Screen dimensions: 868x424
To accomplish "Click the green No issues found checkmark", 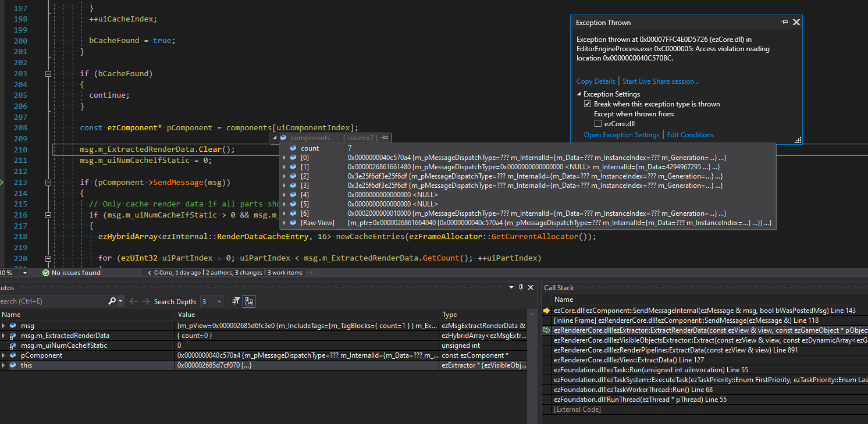I will click(46, 272).
